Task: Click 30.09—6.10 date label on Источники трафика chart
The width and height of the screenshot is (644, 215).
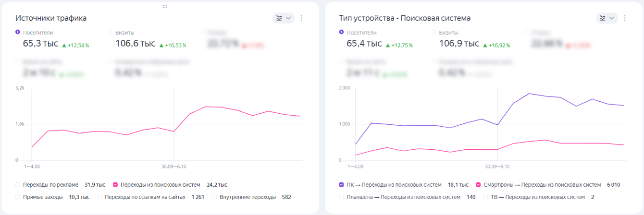Action: click(173, 166)
